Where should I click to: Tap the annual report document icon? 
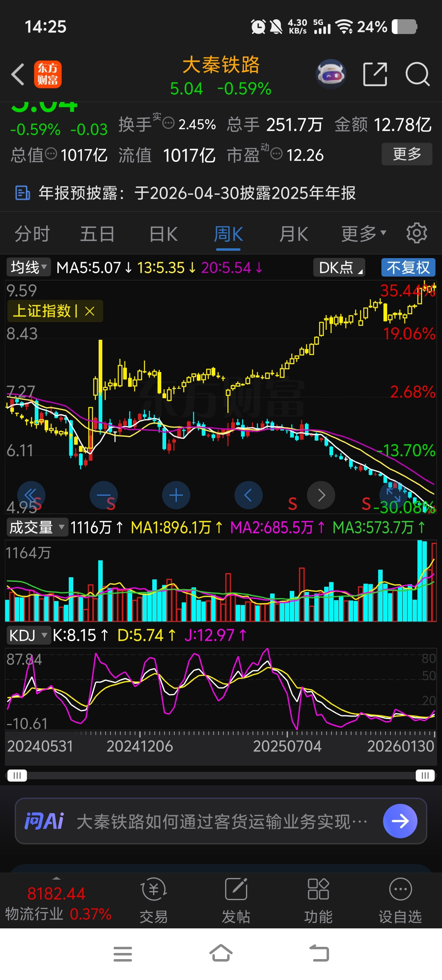pyautogui.click(x=22, y=193)
